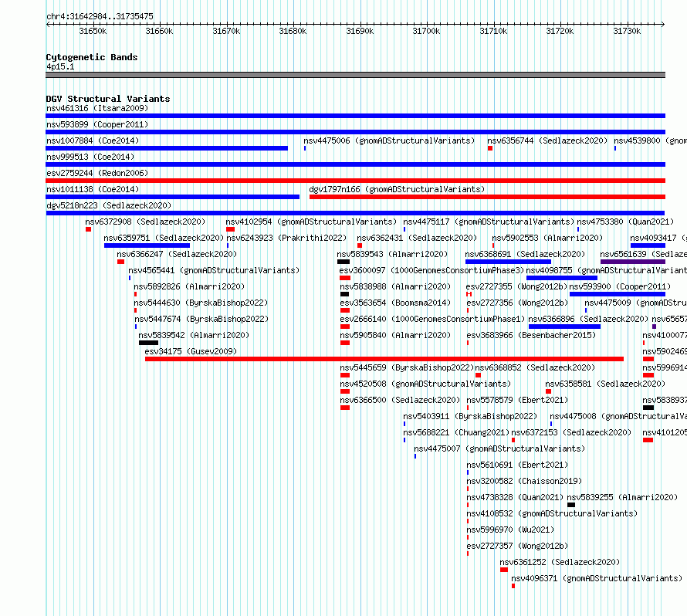Click the 4p15.1 cytogenetic band bar
The width and height of the screenshot is (687, 616).
click(355, 75)
